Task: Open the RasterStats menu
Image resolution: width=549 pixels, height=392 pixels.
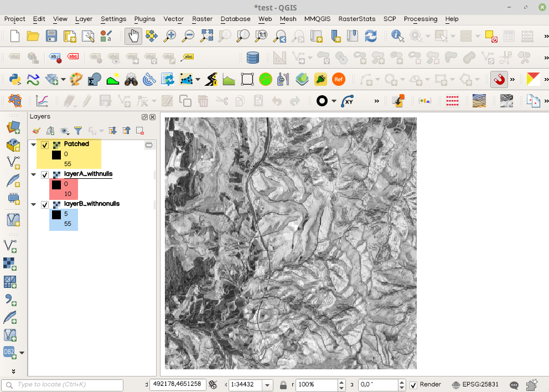Action: pos(357,19)
